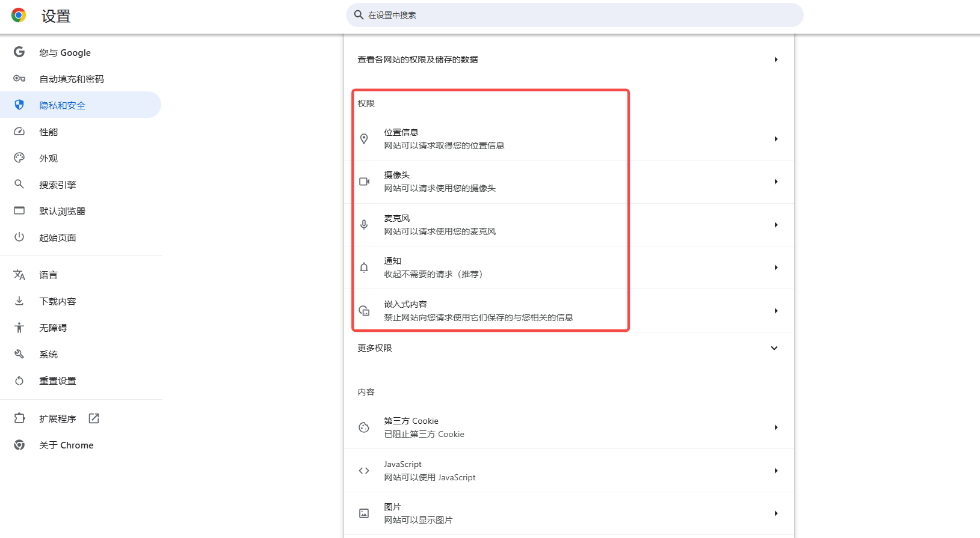
Task: Open the arrow on 通知 row
Action: pos(776,267)
